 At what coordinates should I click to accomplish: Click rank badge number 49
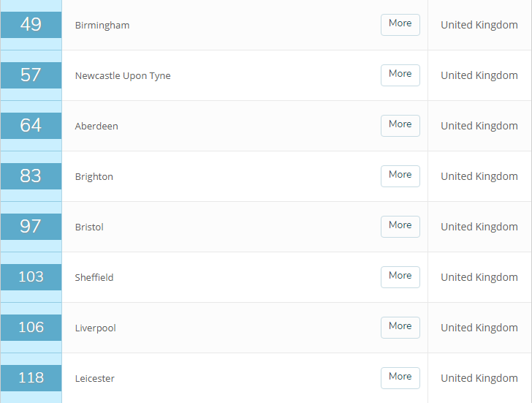[31, 25]
